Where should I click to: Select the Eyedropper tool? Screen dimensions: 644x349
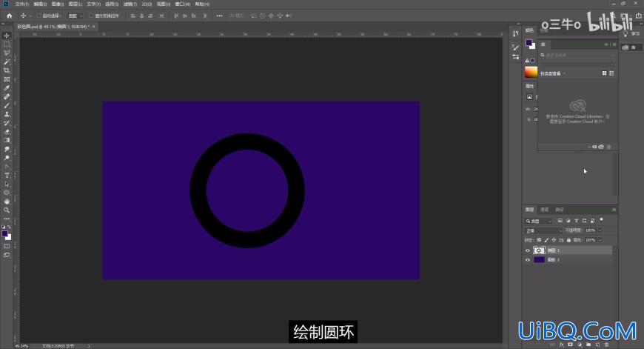[7, 88]
